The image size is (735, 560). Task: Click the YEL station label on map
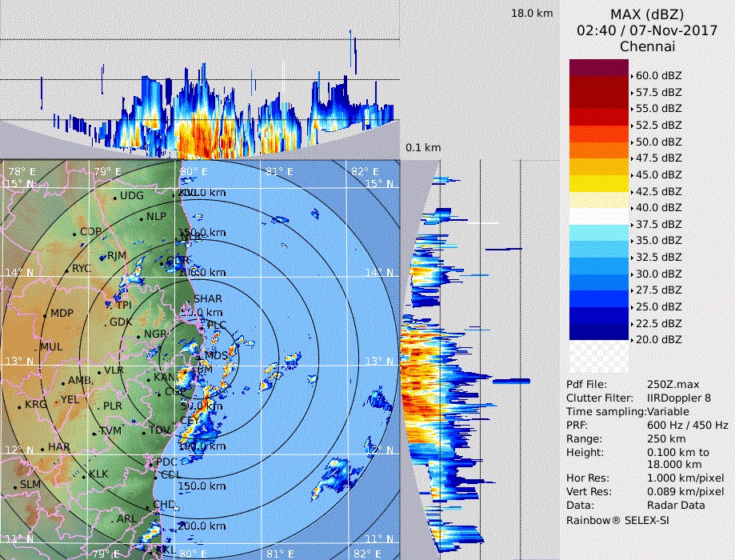click(70, 399)
